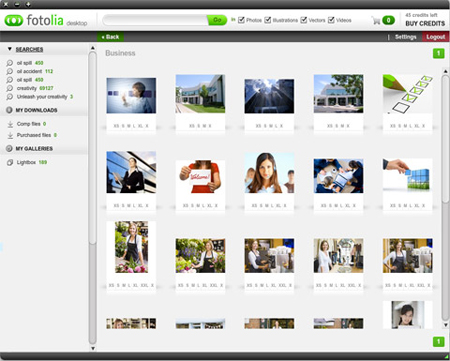Click the My Downloads section icon
Viewport: 450px width, 361px height.
point(9,110)
